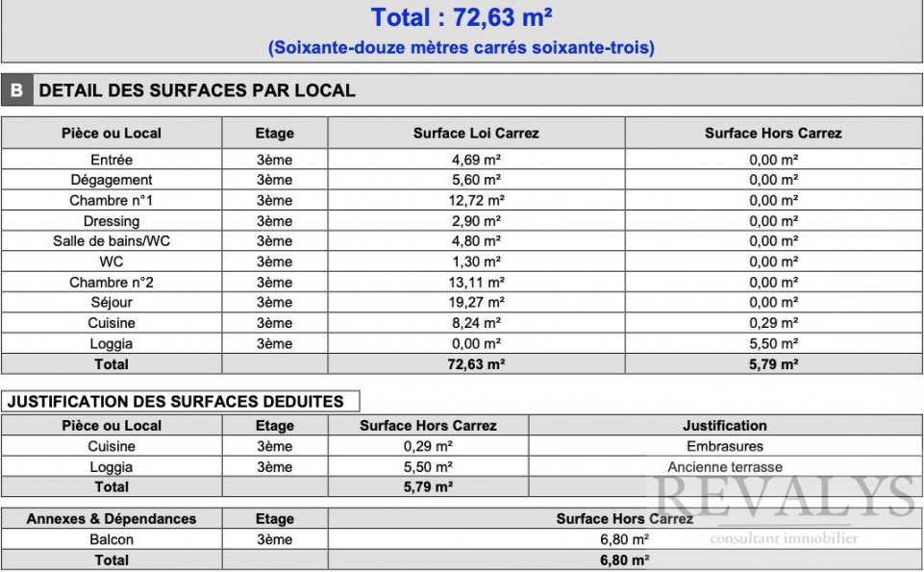Click the blue "B" section badge
Viewport: 924px width, 572px height.
click(16, 90)
